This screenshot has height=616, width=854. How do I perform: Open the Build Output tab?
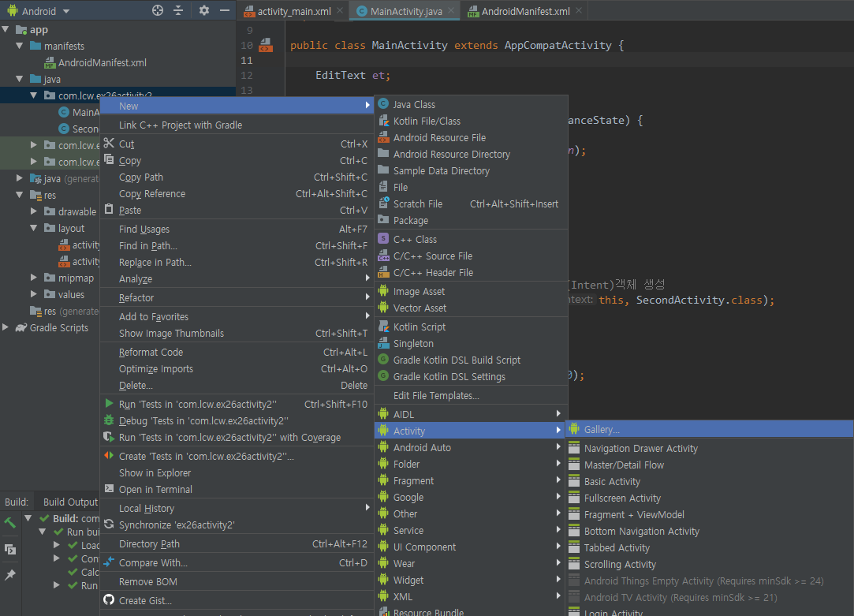click(70, 502)
